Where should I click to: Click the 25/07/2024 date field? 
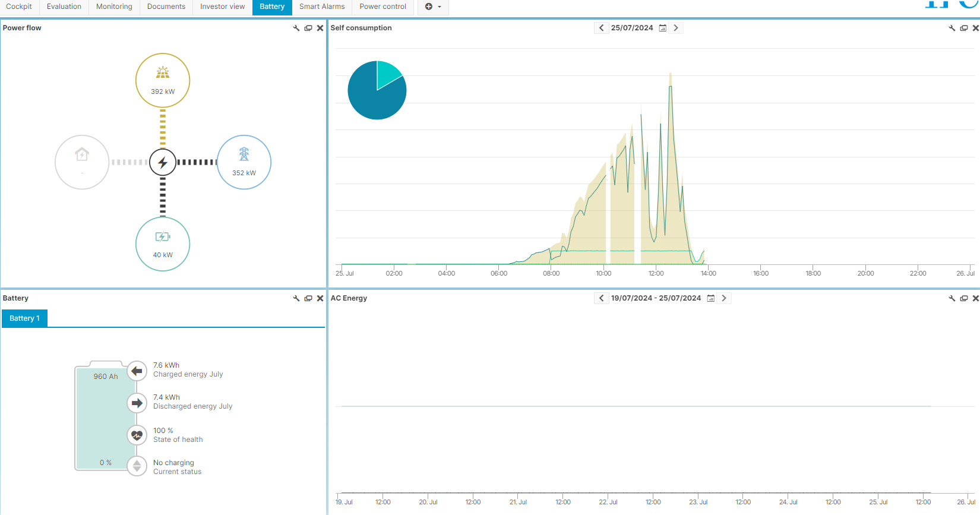point(632,28)
